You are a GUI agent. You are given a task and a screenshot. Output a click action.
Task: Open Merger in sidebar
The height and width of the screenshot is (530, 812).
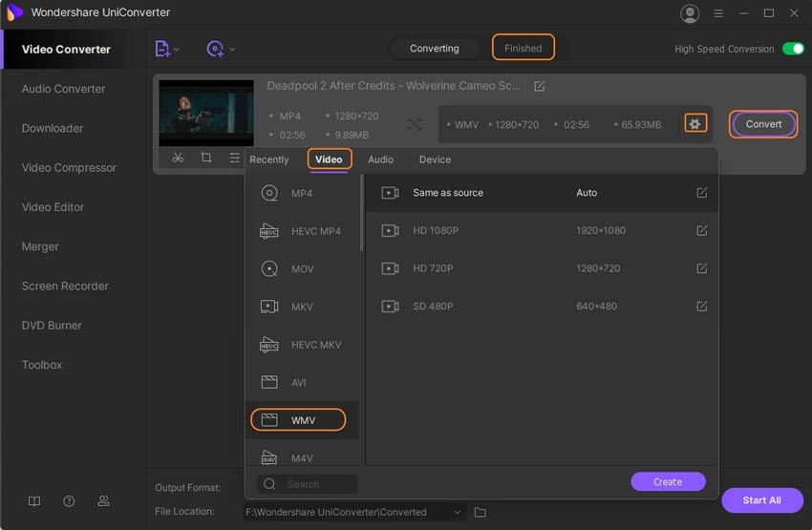coord(40,246)
